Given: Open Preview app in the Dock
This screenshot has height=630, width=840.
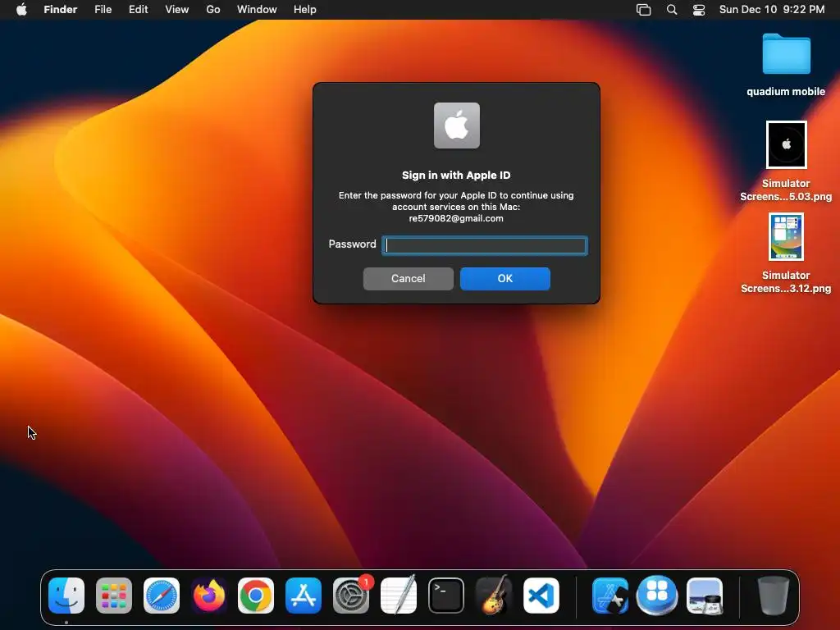Looking at the screenshot, I should [x=705, y=596].
